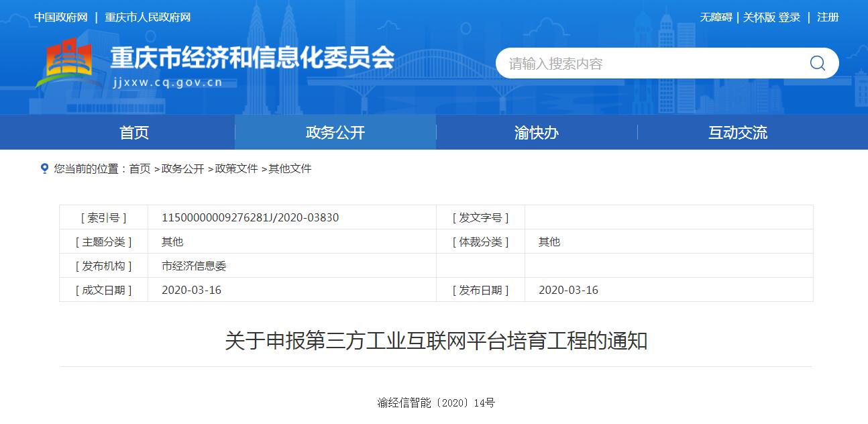
Task: Click the site title 重庆市经济和信息化委员会
Action: (x=252, y=58)
